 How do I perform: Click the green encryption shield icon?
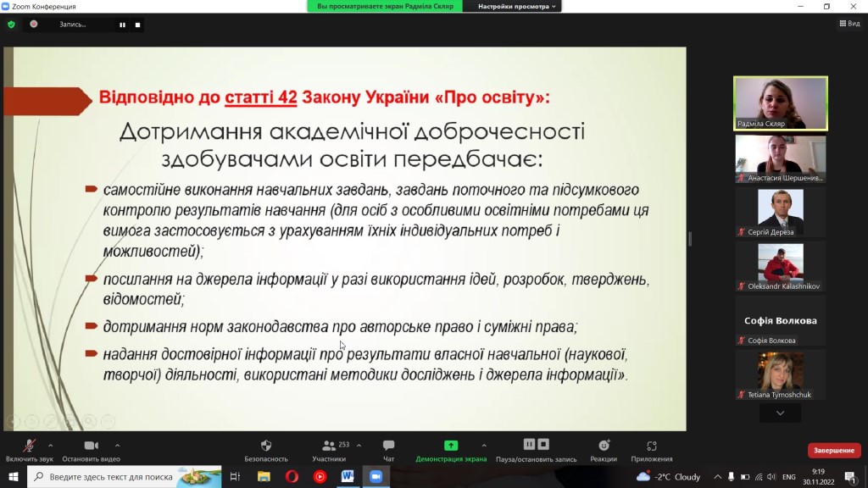[x=11, y=25]
